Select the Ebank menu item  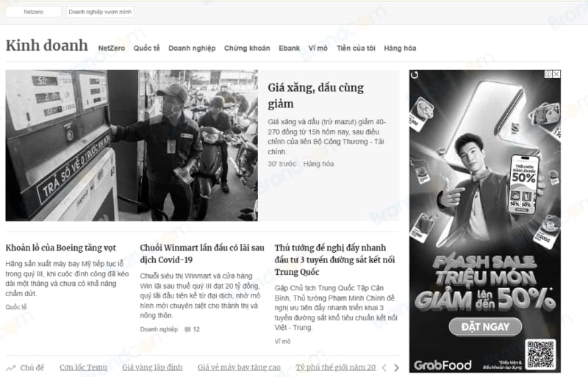[289, 49]
